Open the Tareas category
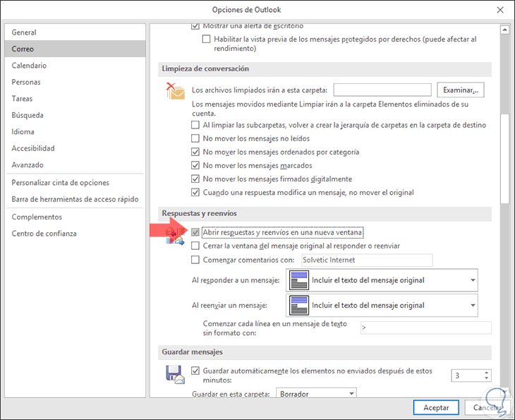This screenshot has height=420, width=515. [75, 98]
